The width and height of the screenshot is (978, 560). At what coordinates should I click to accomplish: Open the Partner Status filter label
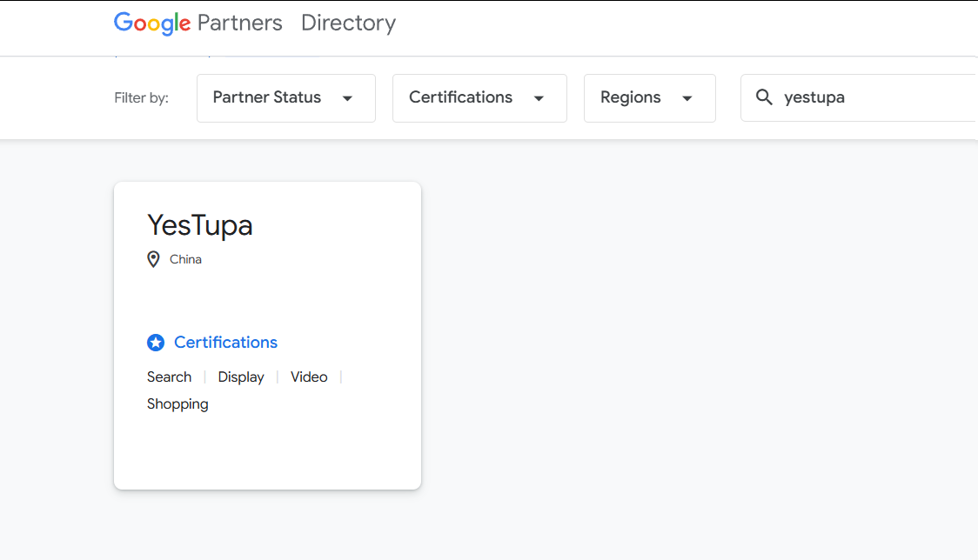coord(267,97)
